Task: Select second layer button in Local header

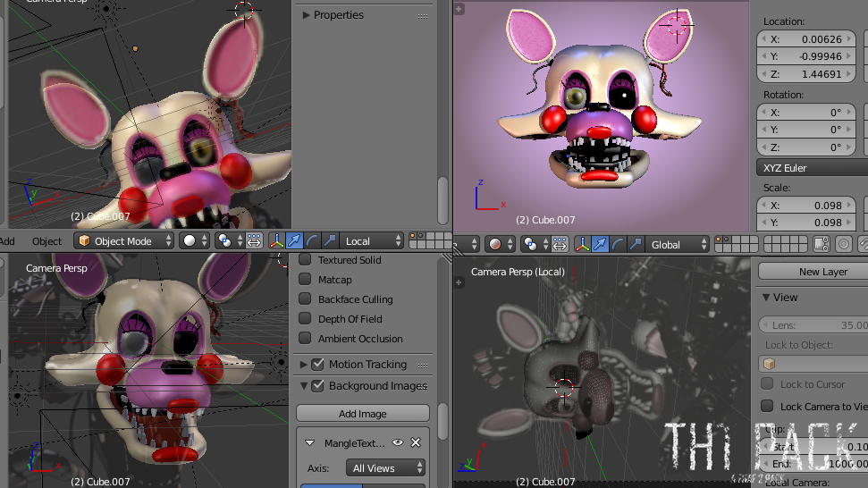Action: pos(421,236)
